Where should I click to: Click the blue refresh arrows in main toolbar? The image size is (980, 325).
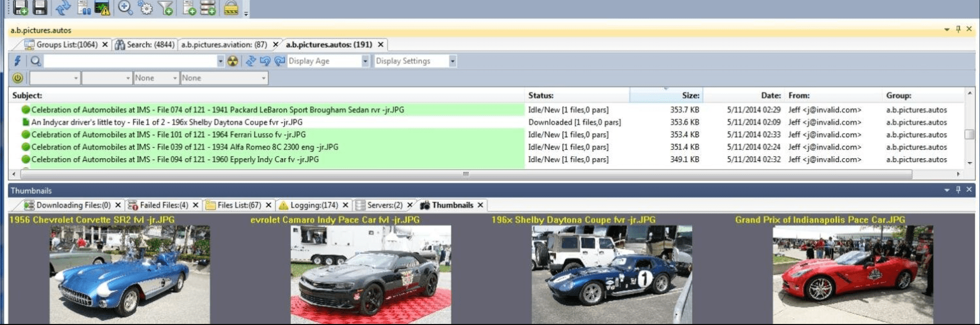[63, 8]
